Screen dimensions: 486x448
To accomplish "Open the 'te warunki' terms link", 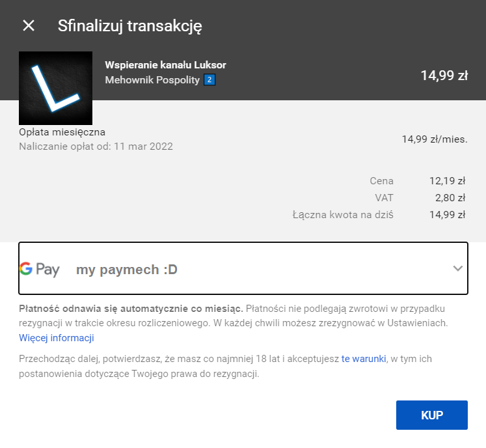I will click(364, 359).
